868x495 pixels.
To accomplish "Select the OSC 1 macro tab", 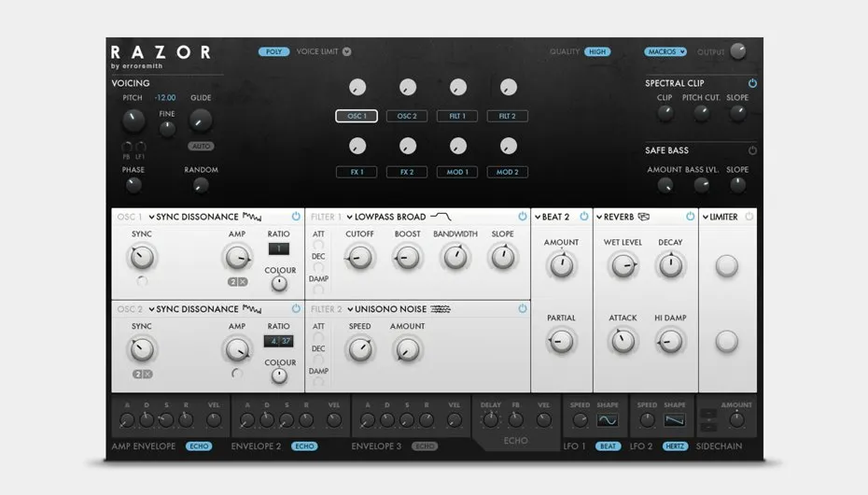I will click(x=357, y=116).
